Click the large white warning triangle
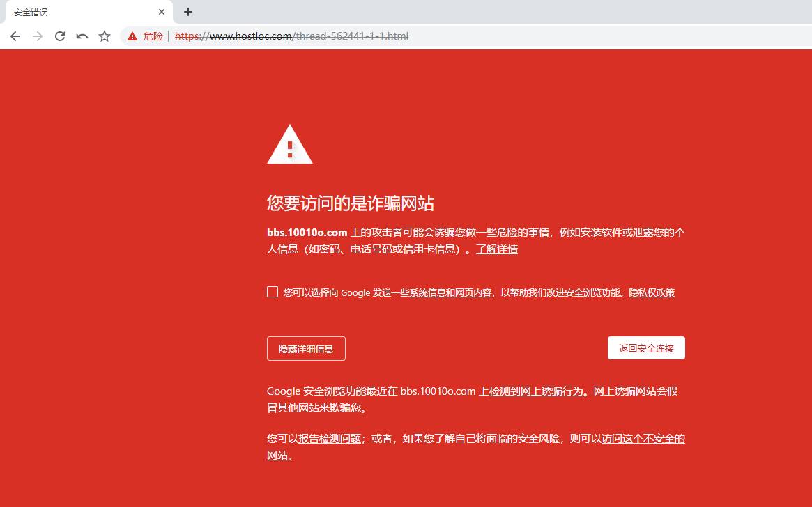 [289, 144]
